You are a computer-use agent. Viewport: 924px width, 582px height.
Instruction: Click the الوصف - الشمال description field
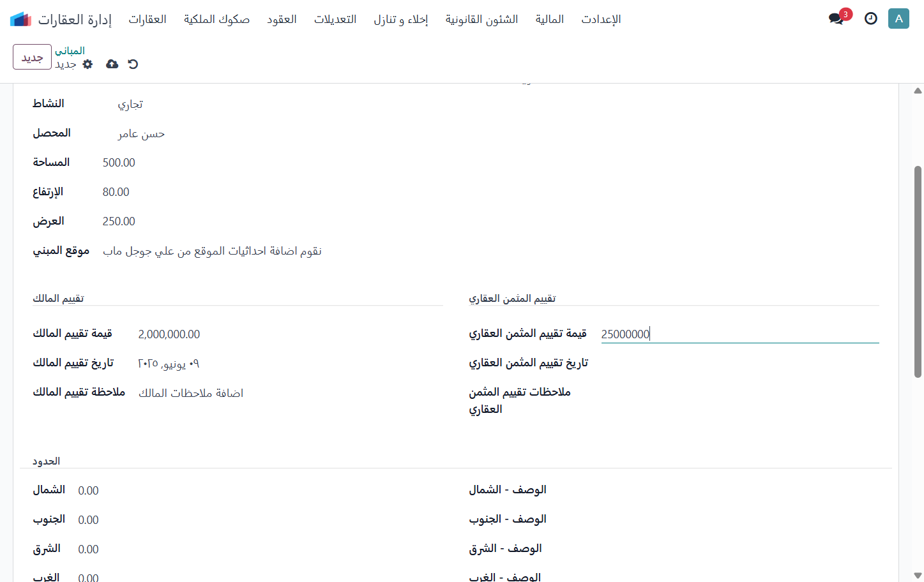(719, 490)
